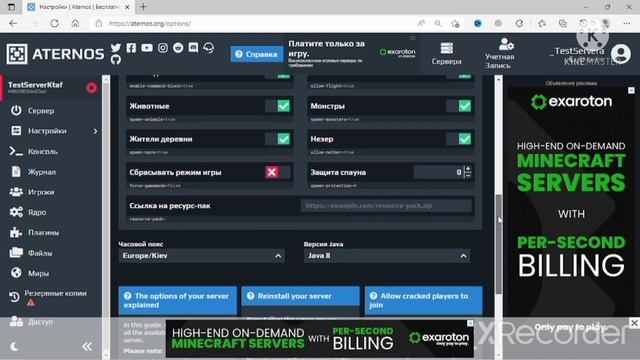Open a new browser tab
This screenshot has width=640, height=360.
click(x=143, y=7)
